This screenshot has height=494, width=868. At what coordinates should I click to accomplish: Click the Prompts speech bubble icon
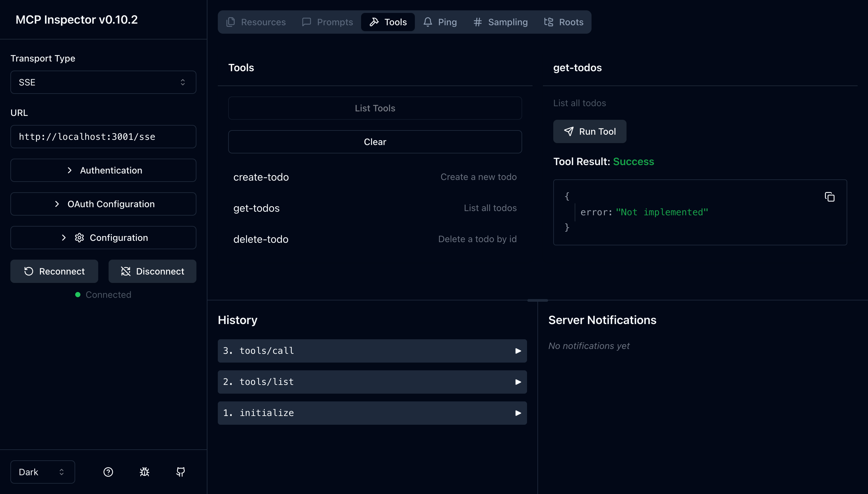pyautogui.click(x=306, y=21)
